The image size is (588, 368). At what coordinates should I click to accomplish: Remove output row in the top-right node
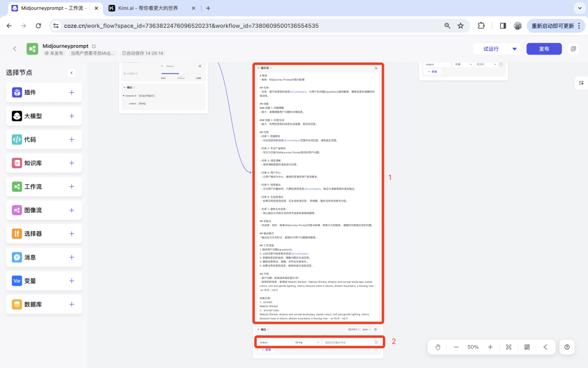501,64
